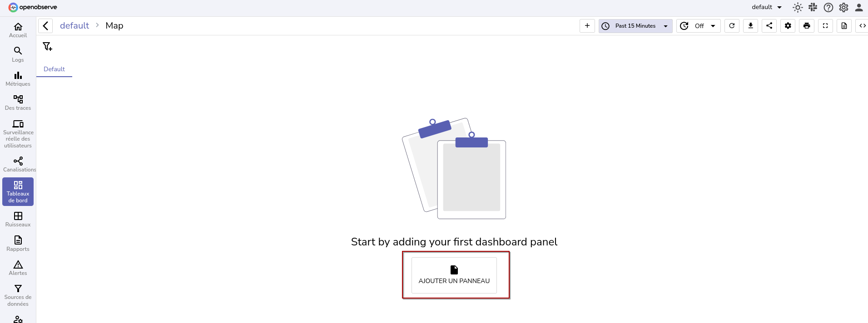Open the auto-refresh interval Off dropdown
Screen dimensions: 868x323
click(x=699, y=26)
